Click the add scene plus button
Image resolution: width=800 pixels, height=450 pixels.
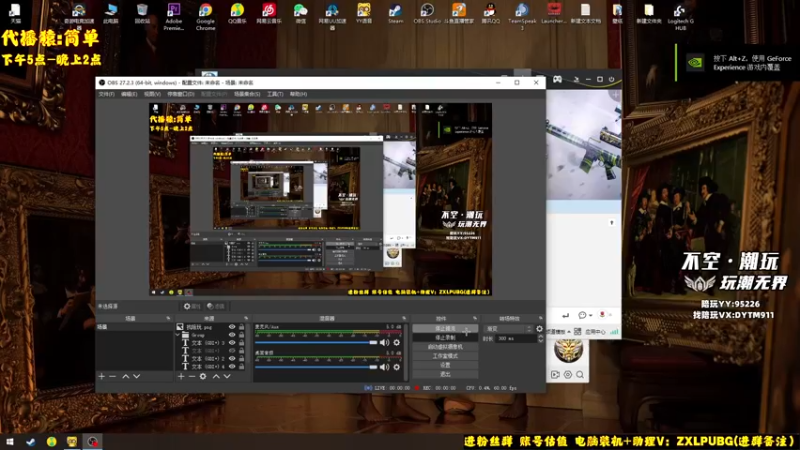[x=102, y=376]
